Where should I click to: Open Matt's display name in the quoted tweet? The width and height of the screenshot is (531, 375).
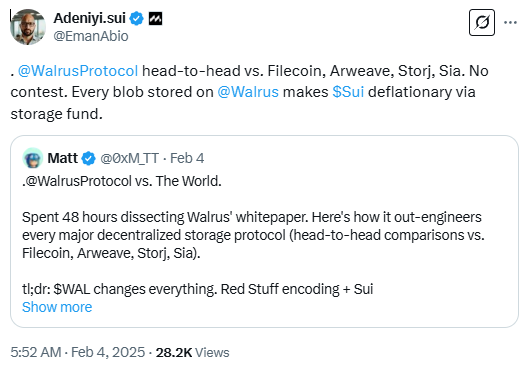[x=63, y=158]
